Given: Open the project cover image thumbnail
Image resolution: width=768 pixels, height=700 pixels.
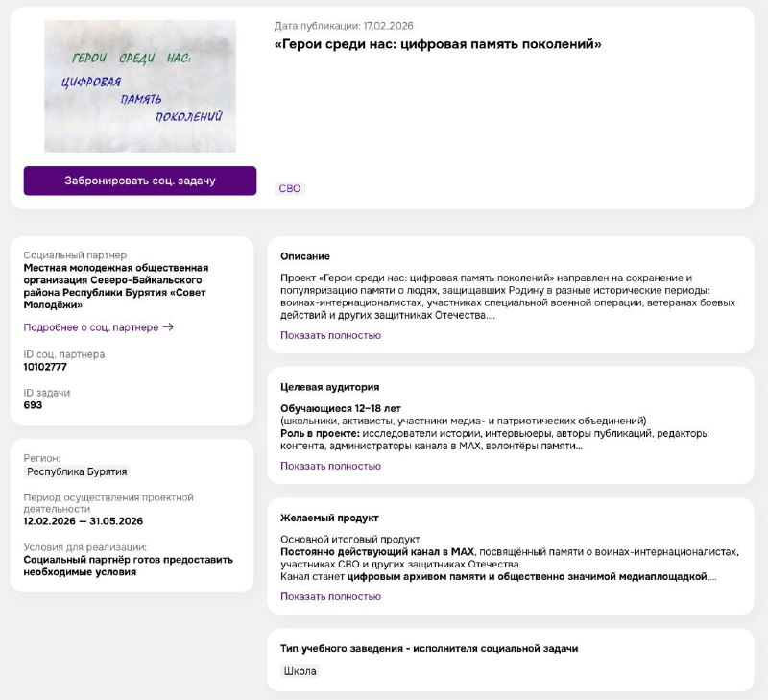Looking at the screenshot, I should [140, 86].
